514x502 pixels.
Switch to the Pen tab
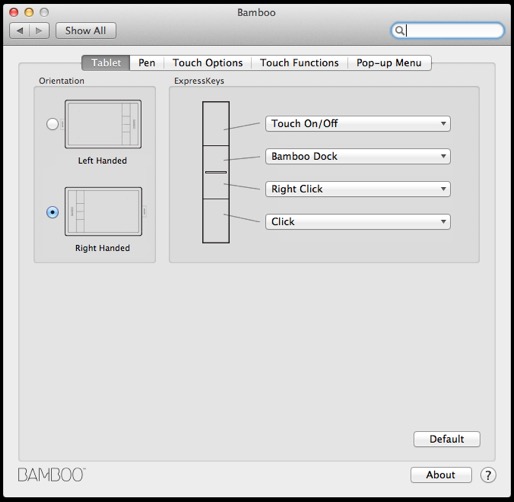click(147, 63)
